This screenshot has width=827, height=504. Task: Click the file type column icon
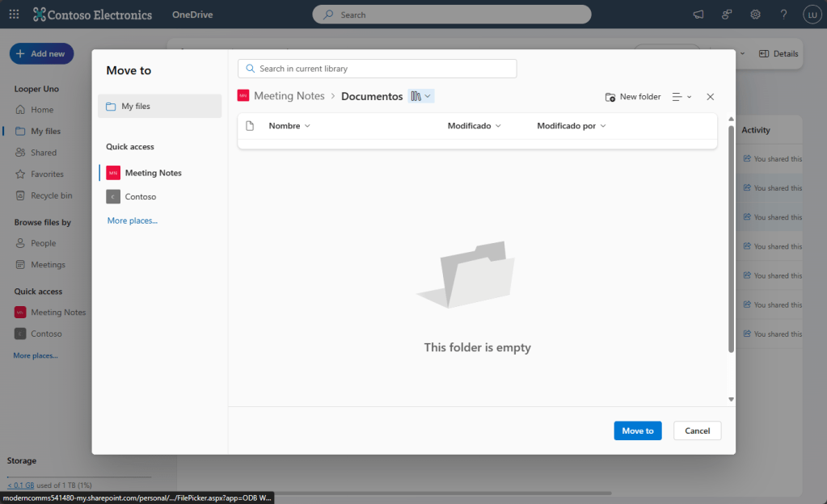pos(250,126)
